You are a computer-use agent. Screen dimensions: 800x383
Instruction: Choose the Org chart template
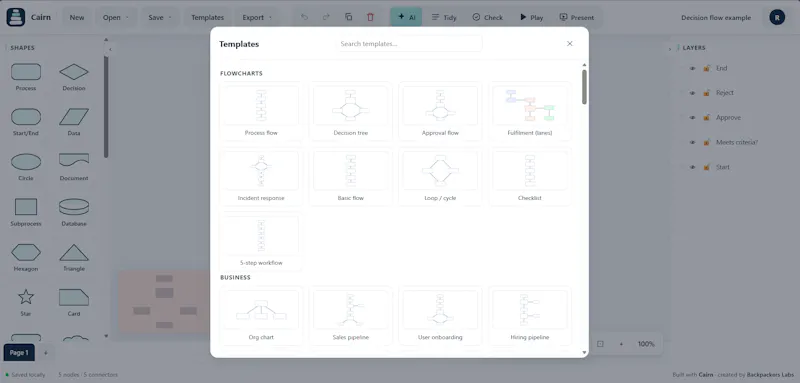coord(261,316)
